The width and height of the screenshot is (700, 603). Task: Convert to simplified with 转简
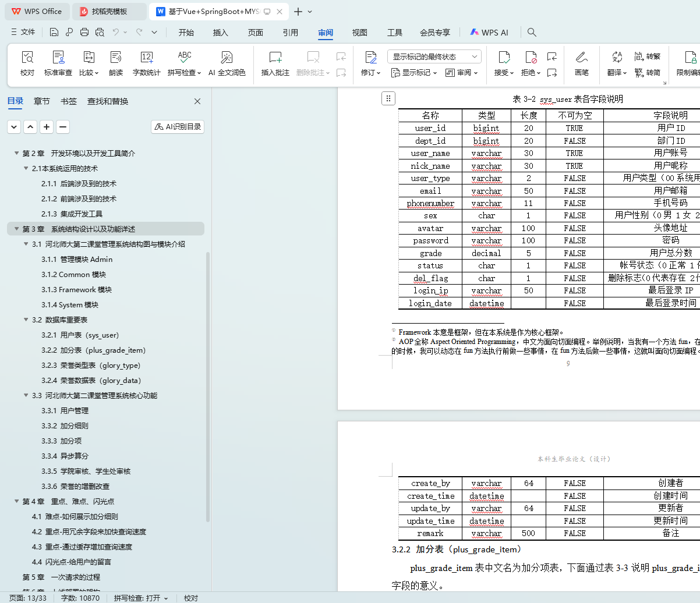[648, 73]
